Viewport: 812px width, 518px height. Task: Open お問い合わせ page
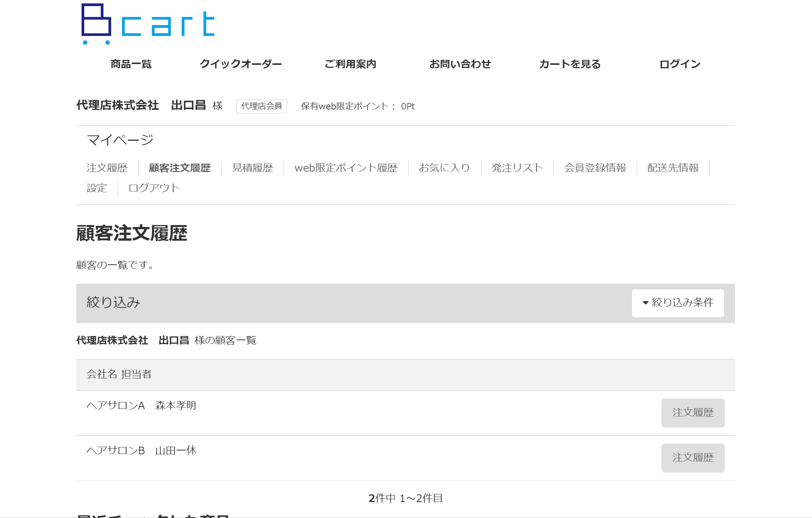tap(460, 64)
